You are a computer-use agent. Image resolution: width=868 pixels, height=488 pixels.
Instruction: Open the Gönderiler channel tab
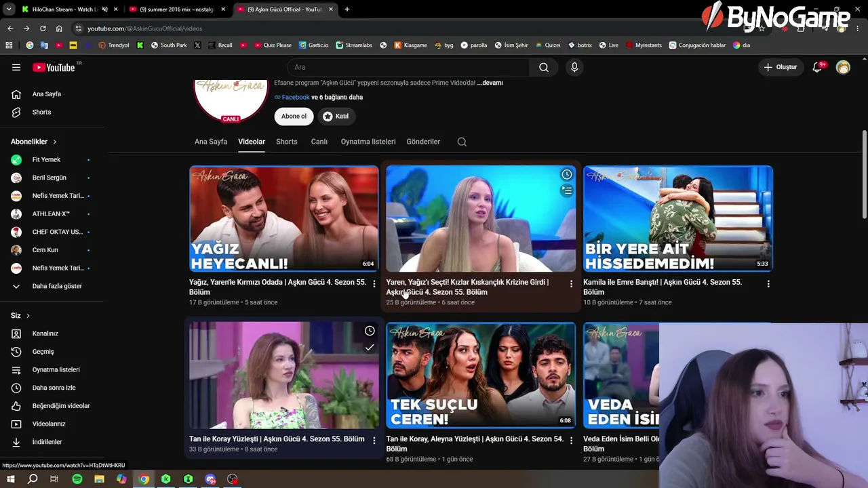[x=423, y=142]
